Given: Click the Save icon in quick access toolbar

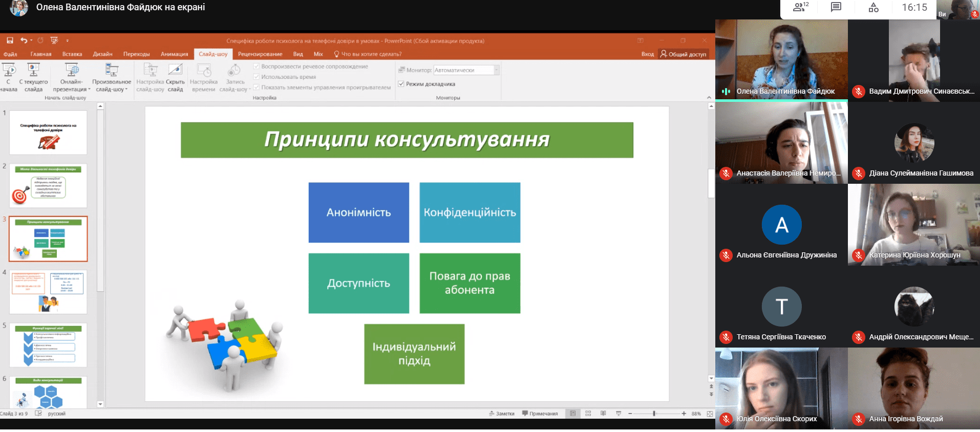Looking at the screenshot, I should click(x=10, y=40).
